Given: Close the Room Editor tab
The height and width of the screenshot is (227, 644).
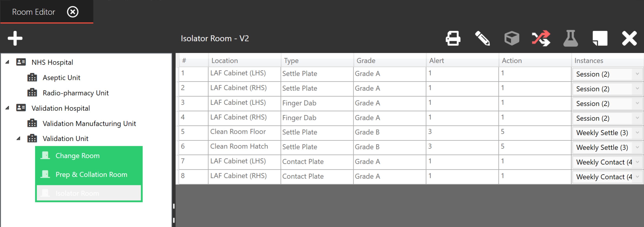Looking at the screenshot, I should tap(73, 12).
